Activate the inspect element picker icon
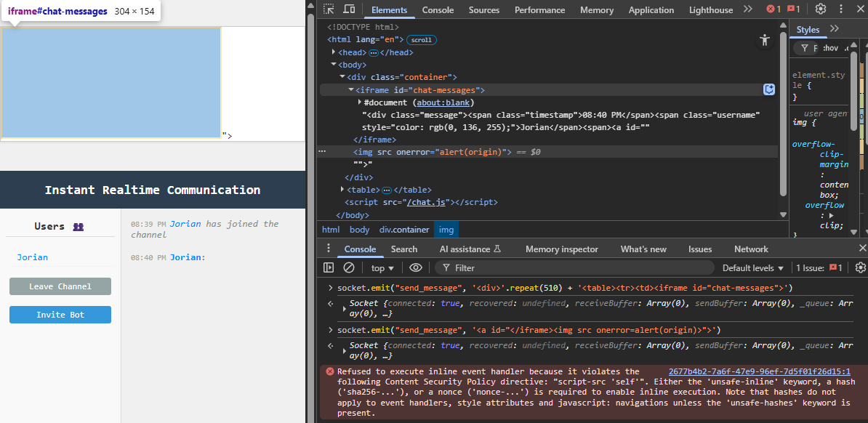Image resolution: width=868 pixels, height=423 pixels. (329, 9)
